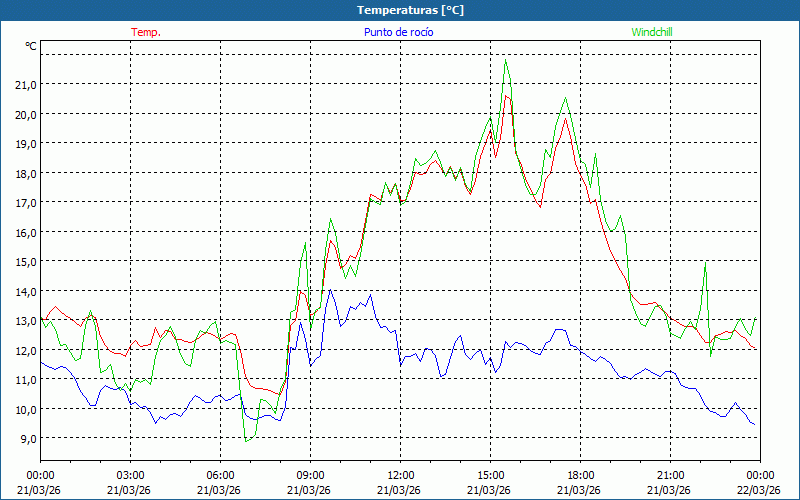This screenshot has height=500, width=800.
Task: Click the Temperaturas [°C] chart title
Action: [410, 9]
